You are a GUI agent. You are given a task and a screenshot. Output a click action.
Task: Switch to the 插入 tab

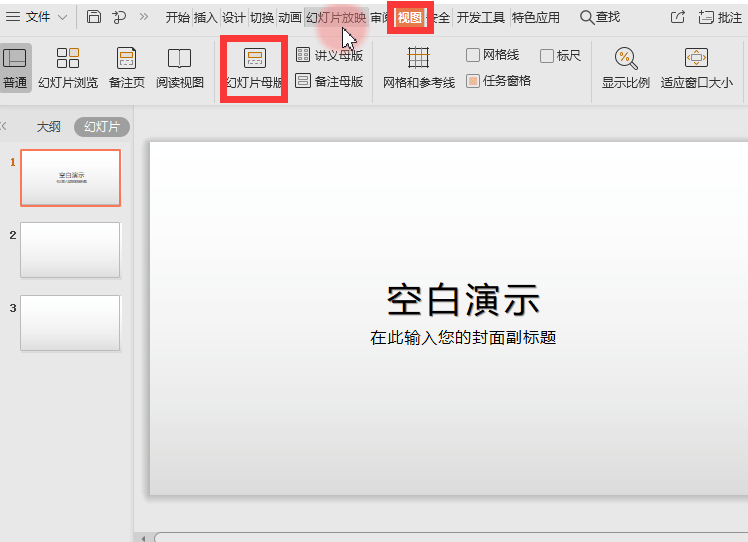tap(206, 18)
